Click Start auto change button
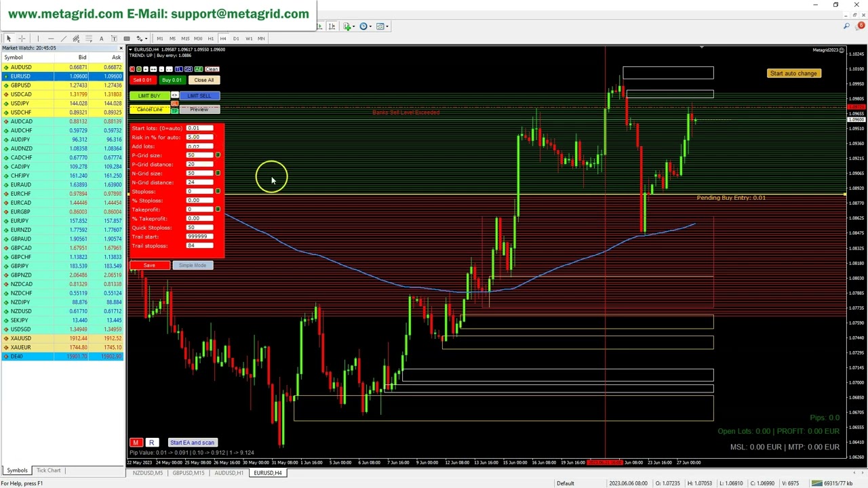 (x=793, y=73)
